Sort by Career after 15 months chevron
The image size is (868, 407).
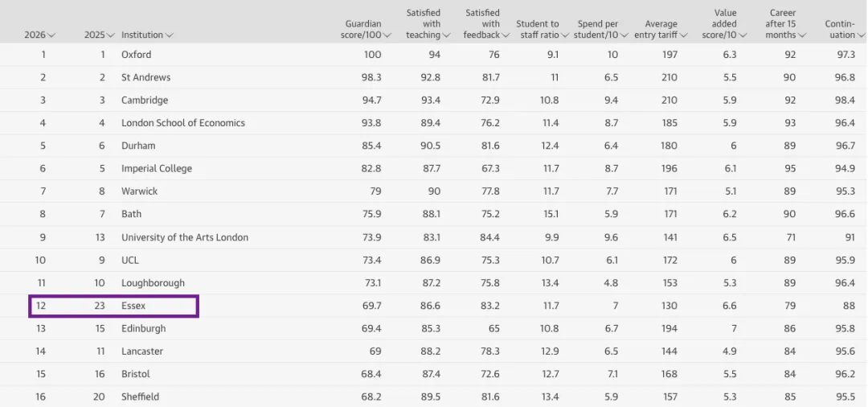click(802, 35)
